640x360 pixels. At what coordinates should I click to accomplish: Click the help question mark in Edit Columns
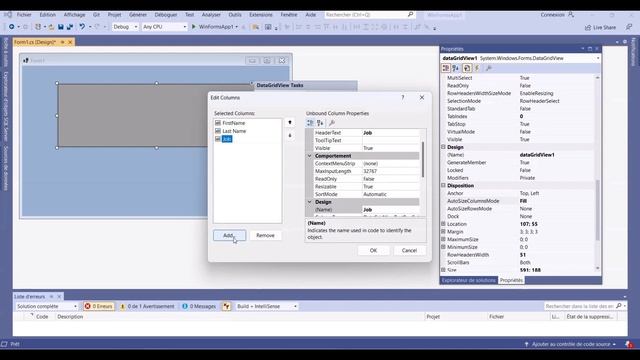(x=403, y=98)
